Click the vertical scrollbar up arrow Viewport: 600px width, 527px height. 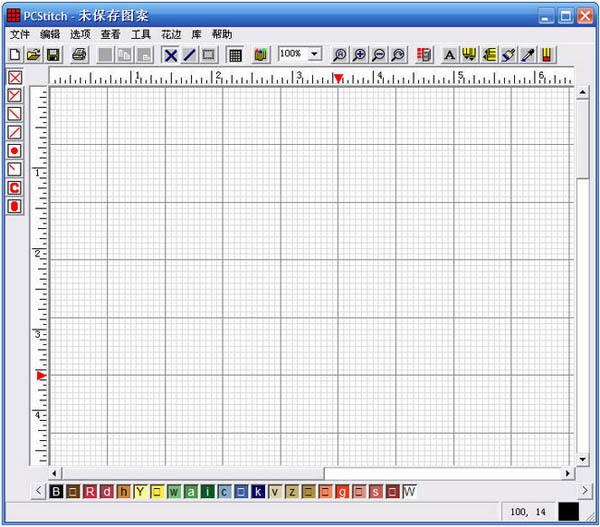pos(582,92)
